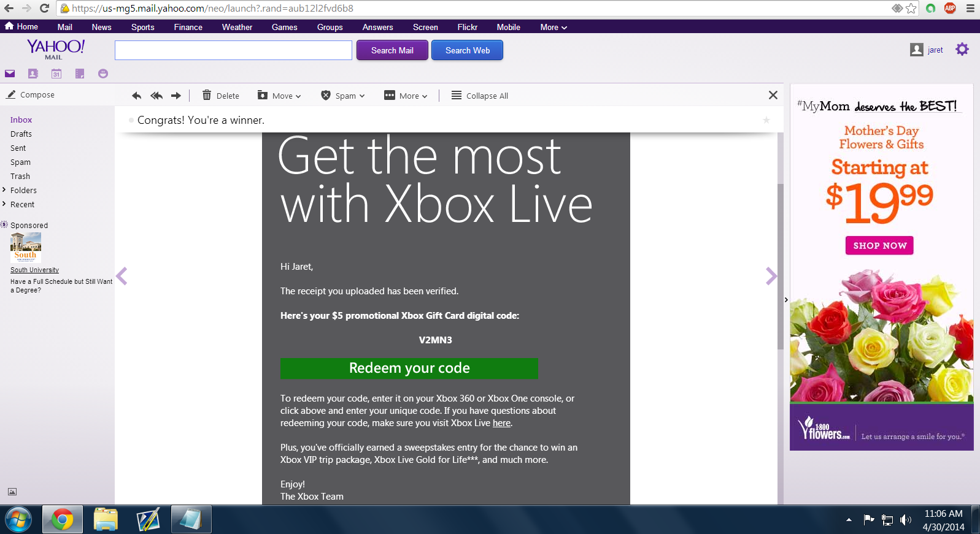Click inside the mail search field

(233, 50)
